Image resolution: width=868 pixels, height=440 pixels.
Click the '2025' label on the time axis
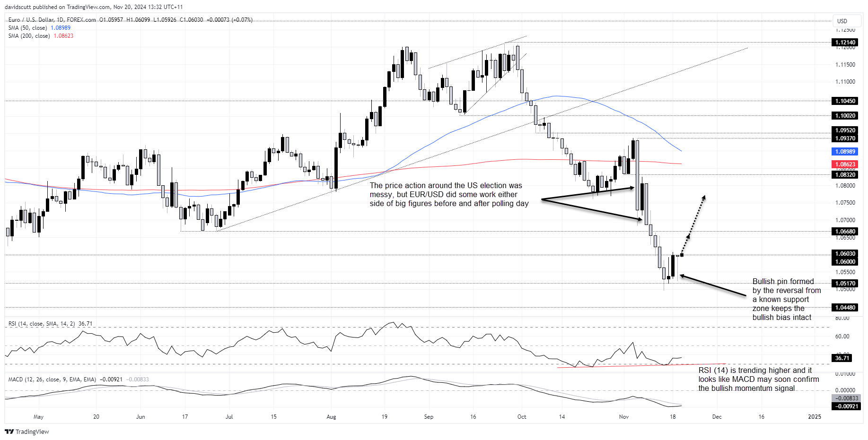tap(815, 417)
